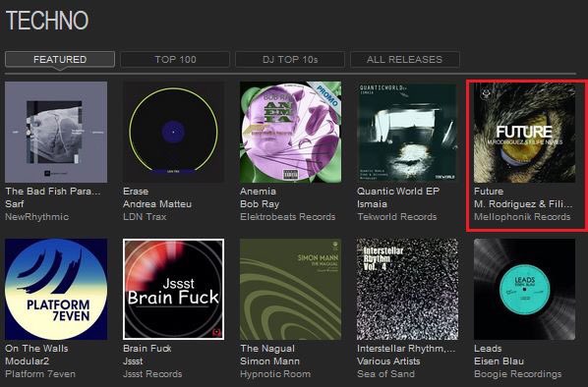Screen dimensions: 588x387
Task: Open the 'Quantic World EP' title
Action: [x=398, y=192]
